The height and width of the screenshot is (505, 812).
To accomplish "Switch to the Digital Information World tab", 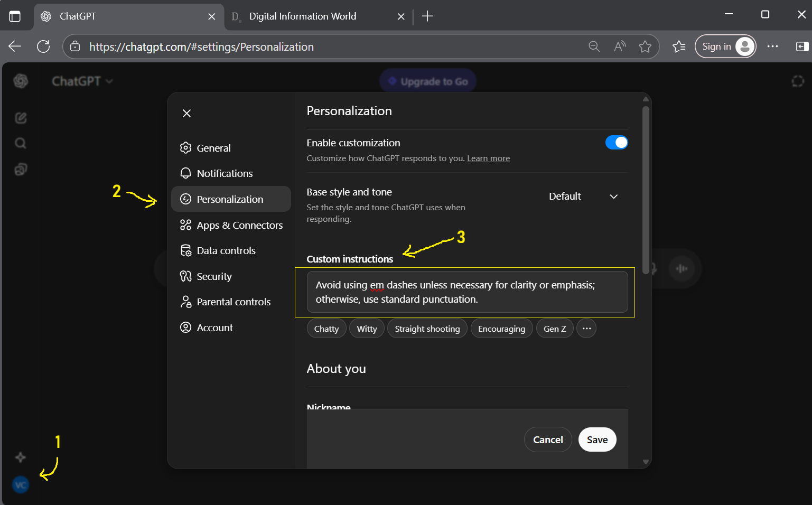I will (x=302, y=16).
